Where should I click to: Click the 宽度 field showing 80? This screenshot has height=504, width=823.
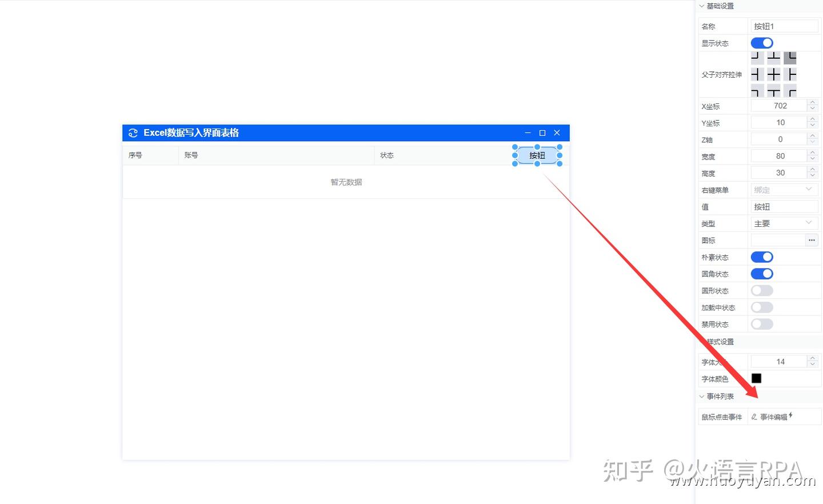click(x=779, y=156)
